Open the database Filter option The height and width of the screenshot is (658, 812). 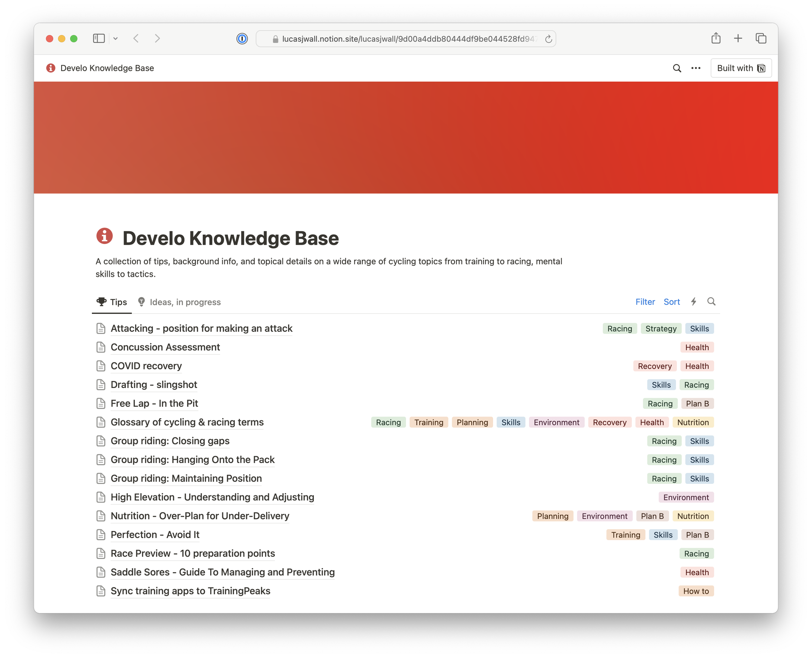(645, 302)
